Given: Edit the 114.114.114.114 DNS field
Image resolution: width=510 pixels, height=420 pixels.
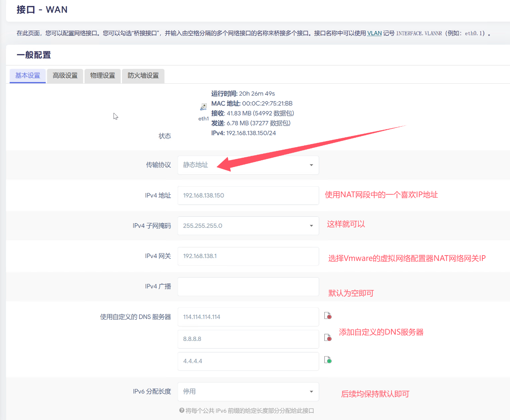Looking at the screenshot, I should [x=248, y=317].
